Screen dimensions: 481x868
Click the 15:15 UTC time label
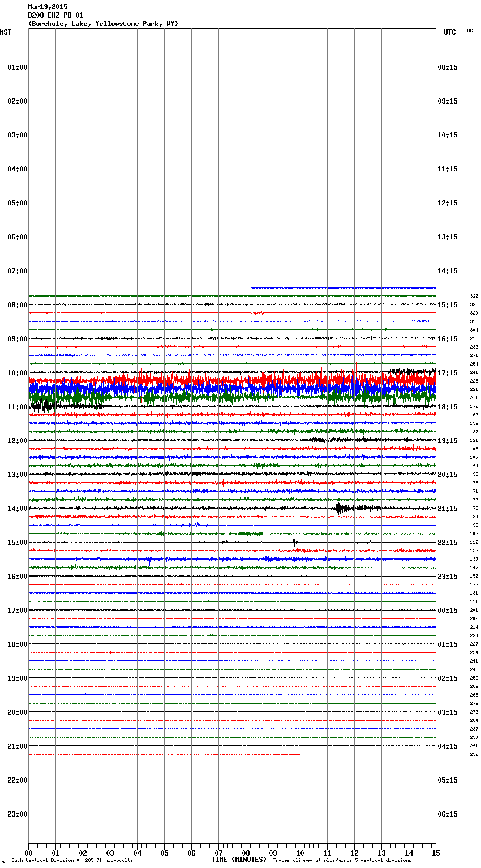pos(448,305)
